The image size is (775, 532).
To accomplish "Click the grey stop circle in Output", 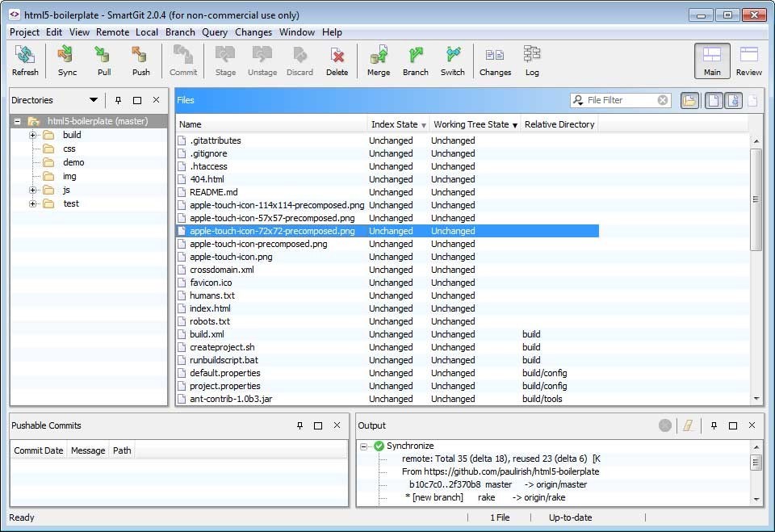I will click(x=665, y=425).
